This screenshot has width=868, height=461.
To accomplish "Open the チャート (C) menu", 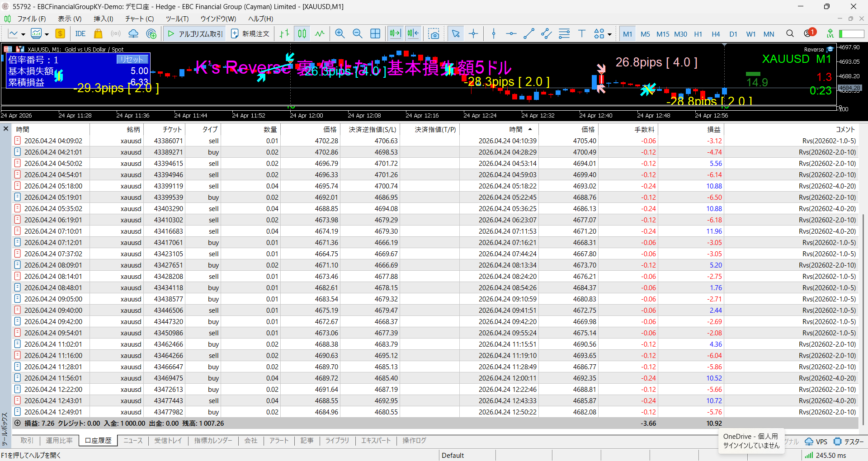I will tap(139, 19).
